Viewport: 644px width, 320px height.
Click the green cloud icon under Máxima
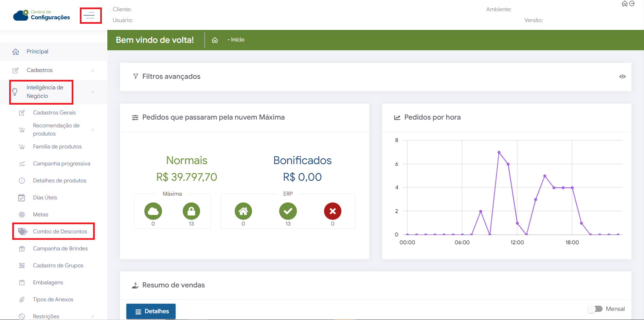pos(153,211)
